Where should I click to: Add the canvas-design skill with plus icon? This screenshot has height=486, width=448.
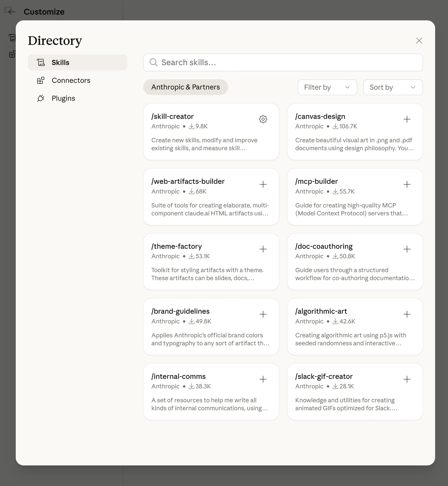click(x=407, y=119)
